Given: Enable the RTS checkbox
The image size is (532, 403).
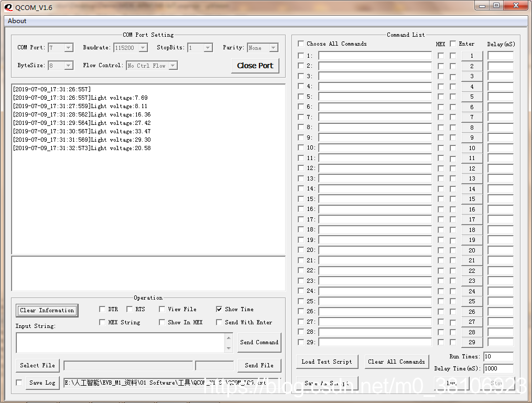Looking at the screenshot, I should point(129,309).
